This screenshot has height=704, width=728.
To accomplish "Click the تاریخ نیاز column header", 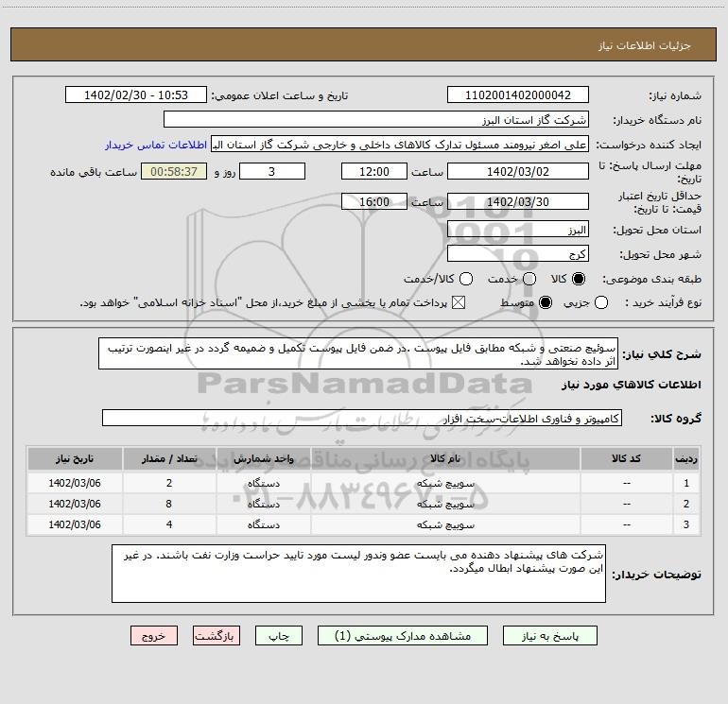I will [75, 459].
